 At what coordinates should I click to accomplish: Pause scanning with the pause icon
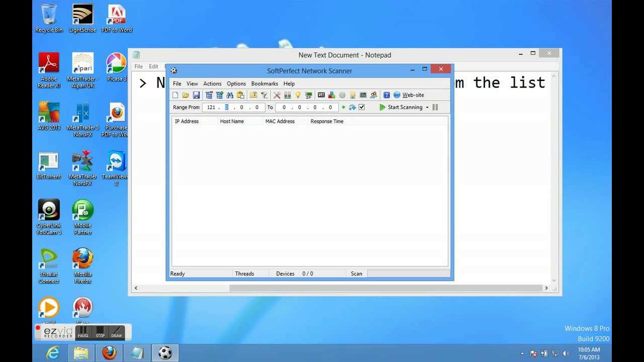(x=435, y=107)
